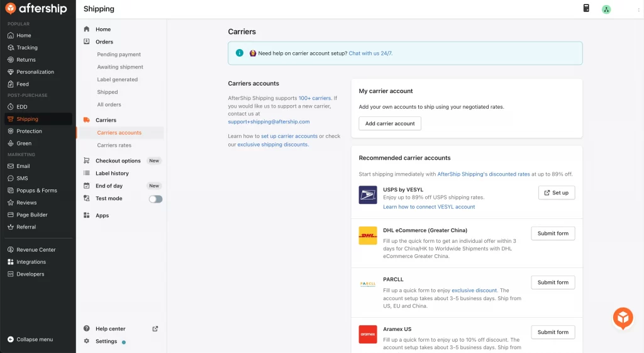Click the Aramex carrier logo

pos(367,334)
